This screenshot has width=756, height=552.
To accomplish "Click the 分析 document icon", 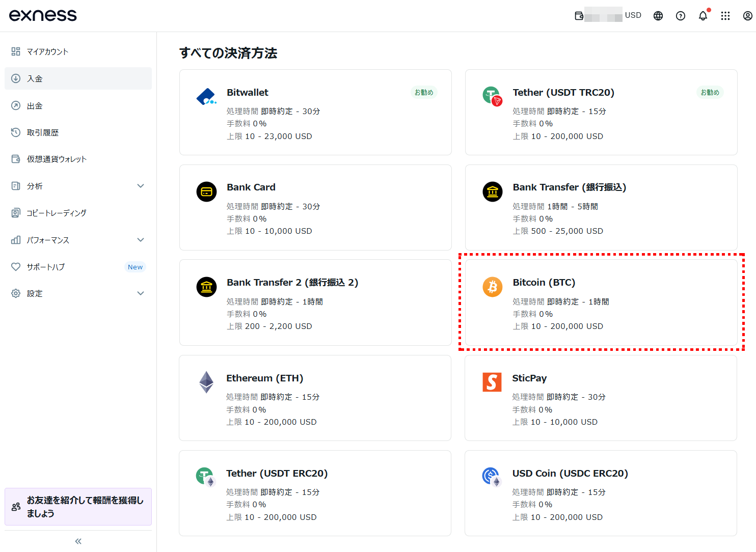I will [x=16, y=186].
